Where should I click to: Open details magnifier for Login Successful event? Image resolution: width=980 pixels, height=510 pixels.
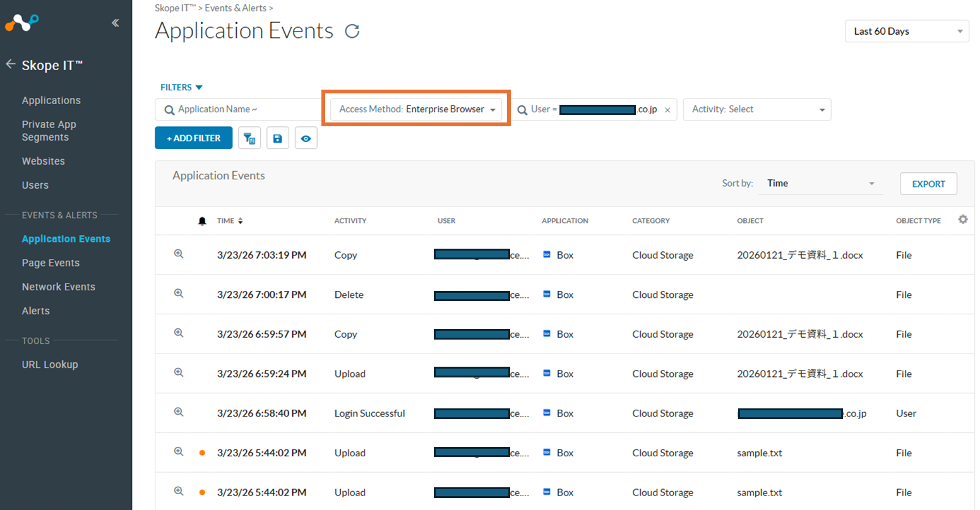[x=179, y=412]
